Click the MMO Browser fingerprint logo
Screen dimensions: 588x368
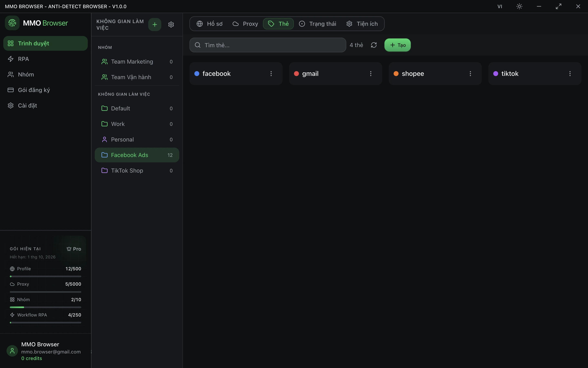click(12, 23)
